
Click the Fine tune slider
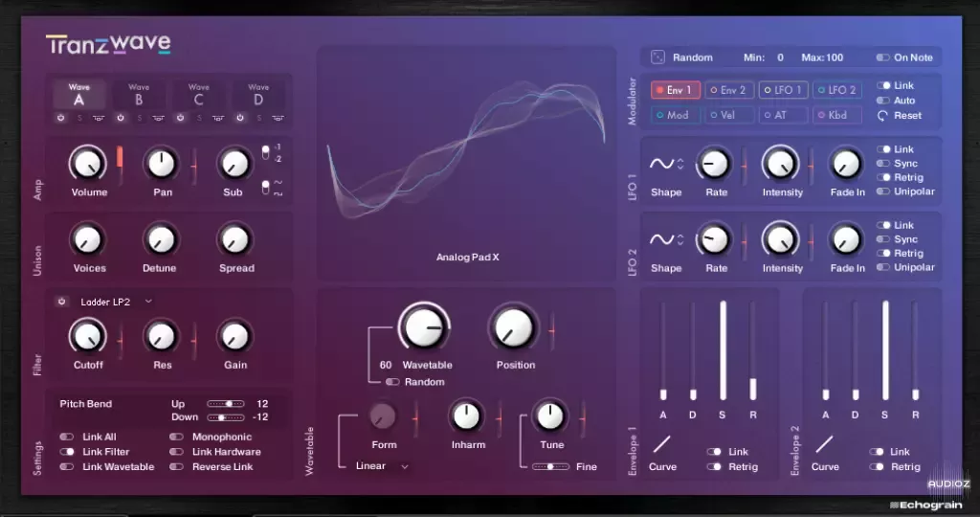click(x=550, y=466)
